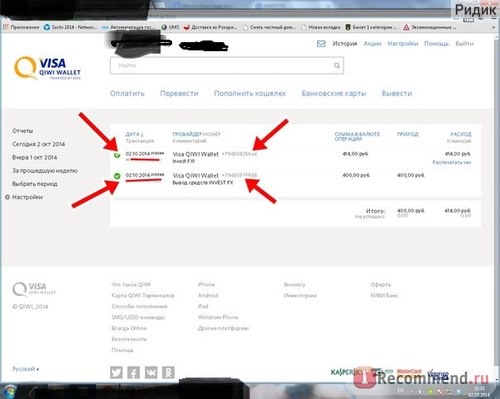Open the Twitter social icon
Viewport: 500px width, 399px height.
[116, 372]
